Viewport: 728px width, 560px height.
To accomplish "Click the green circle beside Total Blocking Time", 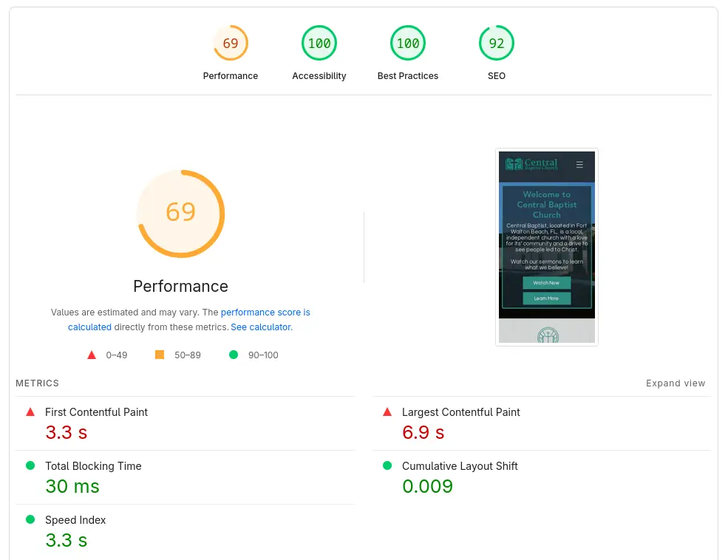I will click(29, 465).
